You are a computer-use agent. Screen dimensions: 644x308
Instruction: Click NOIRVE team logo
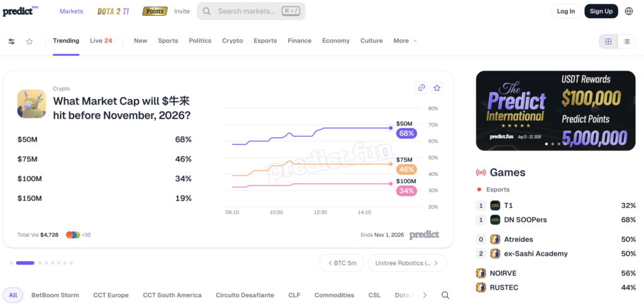click(x=481, y=273)
